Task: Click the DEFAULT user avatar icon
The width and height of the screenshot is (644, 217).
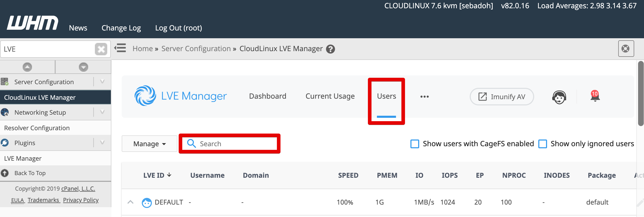Action: pos(147,203)
